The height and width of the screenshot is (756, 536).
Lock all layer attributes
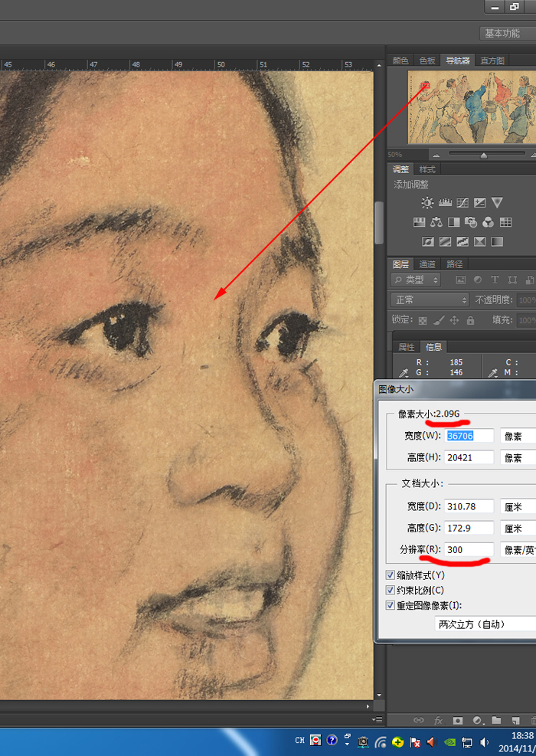470,320
